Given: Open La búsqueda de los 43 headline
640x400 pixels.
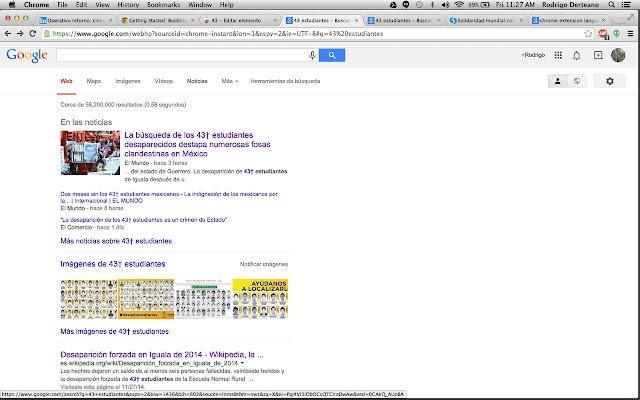Looking at the screenshot, I should (197, 144).
